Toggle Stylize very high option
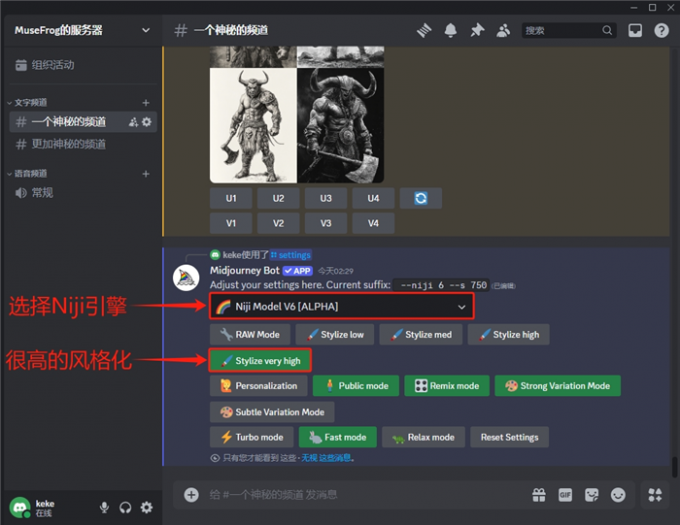This screenshot has height=525, width=680. [x=260, y=361]
